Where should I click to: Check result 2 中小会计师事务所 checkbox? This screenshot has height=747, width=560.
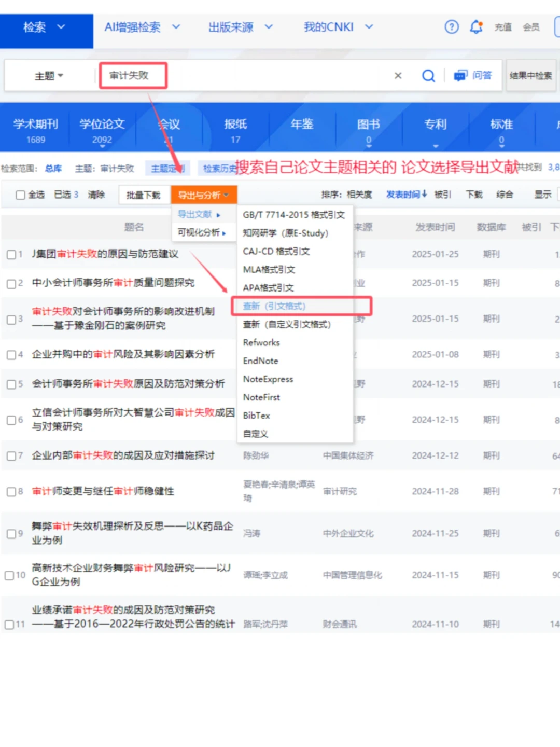pyautogui.click(x=11, y=284)
